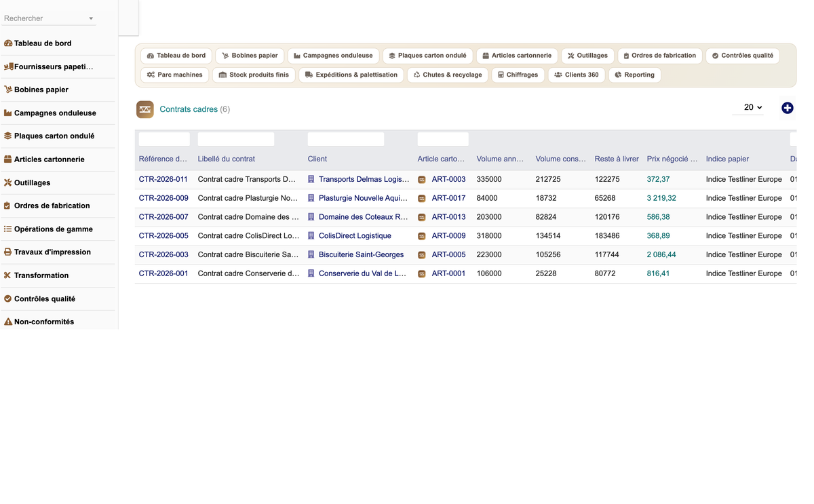Click the Transformation sidebar icon

coord(8,275)
